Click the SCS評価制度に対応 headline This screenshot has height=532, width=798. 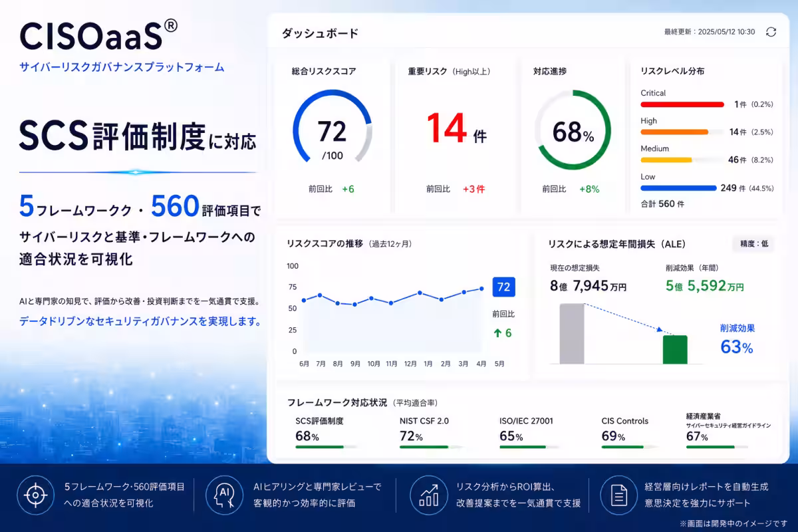tap(138, 136)
